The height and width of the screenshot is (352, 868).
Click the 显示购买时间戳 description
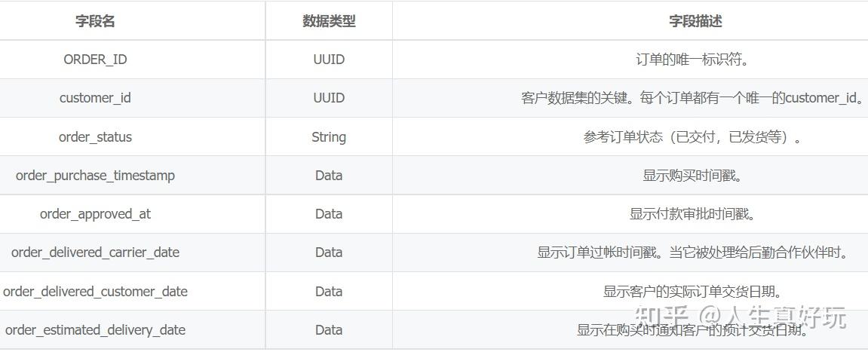[692, 176]
